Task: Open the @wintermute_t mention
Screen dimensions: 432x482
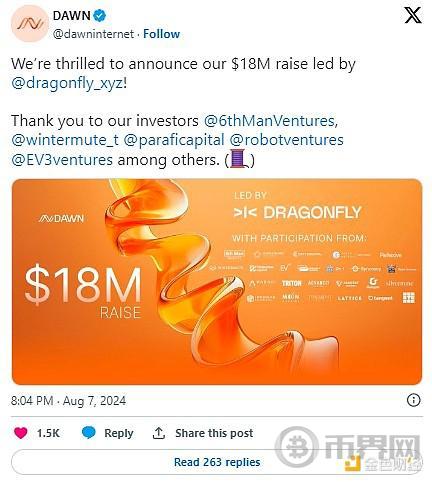Action: click(65, 140)
